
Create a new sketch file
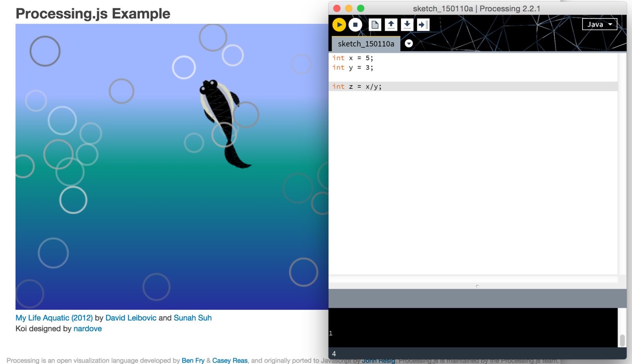[375, 25]
